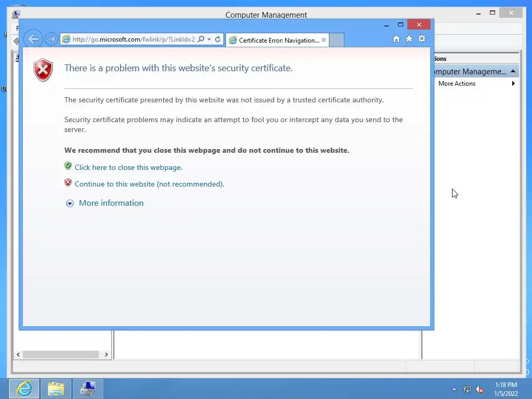This screenshot has height=399, width=532.
Task: Open a new blank browser tab
Action: (x=337, y=40)
